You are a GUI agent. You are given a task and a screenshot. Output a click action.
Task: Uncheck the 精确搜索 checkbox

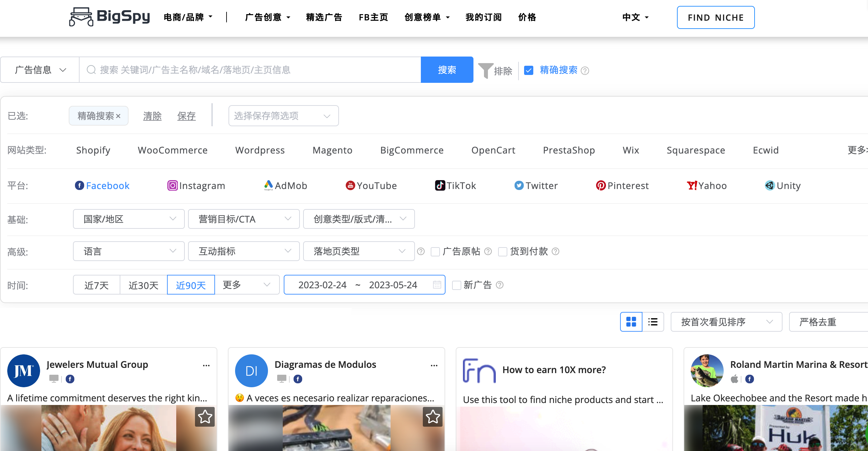528,70
